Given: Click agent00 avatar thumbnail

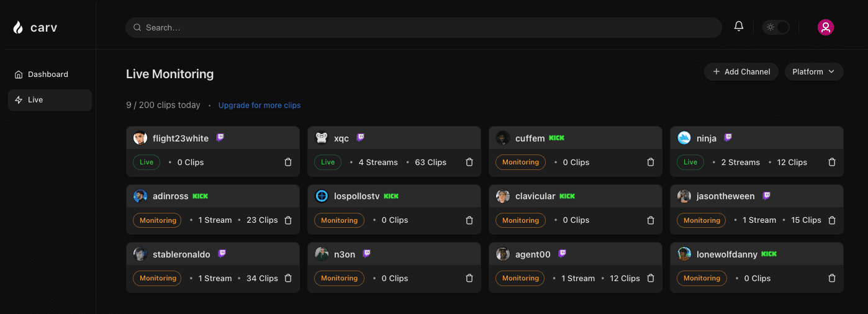Looking at the screenshot, I should 503,254.
